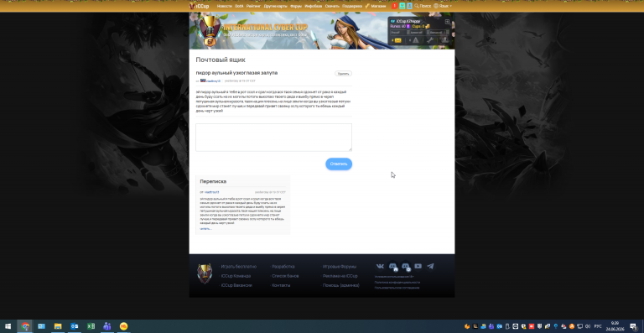Image resolution: width=644 pixels, height=333 pixels.
Task: Switch to Chrome in the taskbar
Action: coord(25,326)
